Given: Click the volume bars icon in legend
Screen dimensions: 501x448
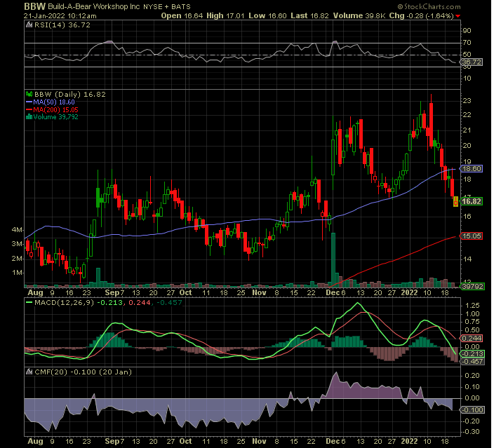Looking at the screenshot, I should (x=29, y=117).
